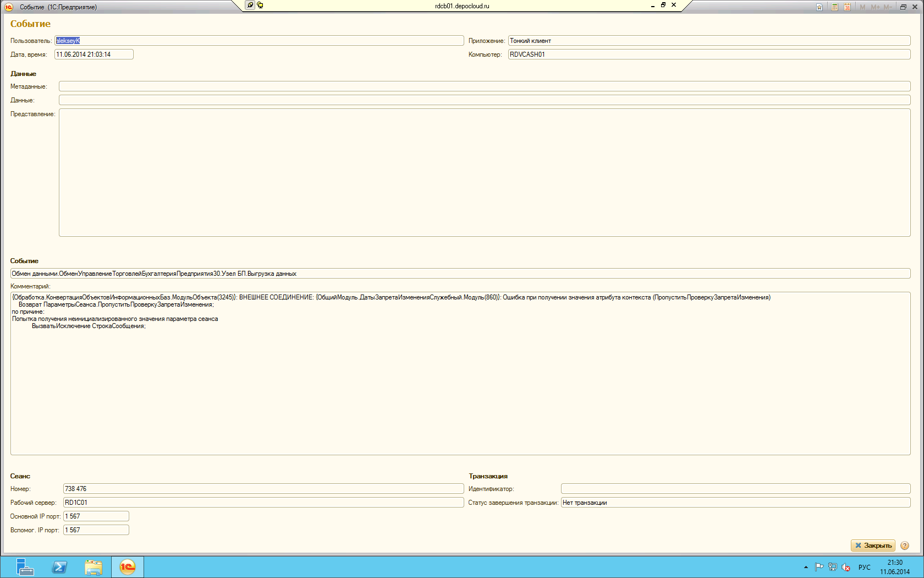Click the Рабочий сервер field RD1C01
Screen dimensions: 924x578
point(263,503)
